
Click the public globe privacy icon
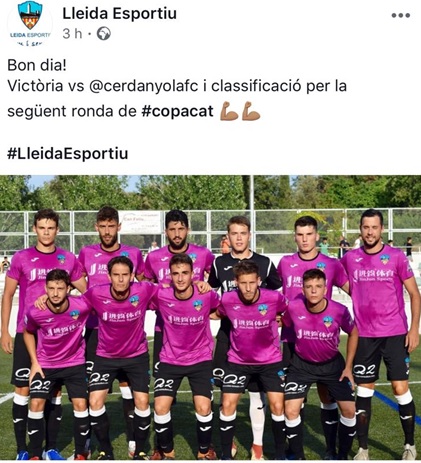click(x=104, y=34)
